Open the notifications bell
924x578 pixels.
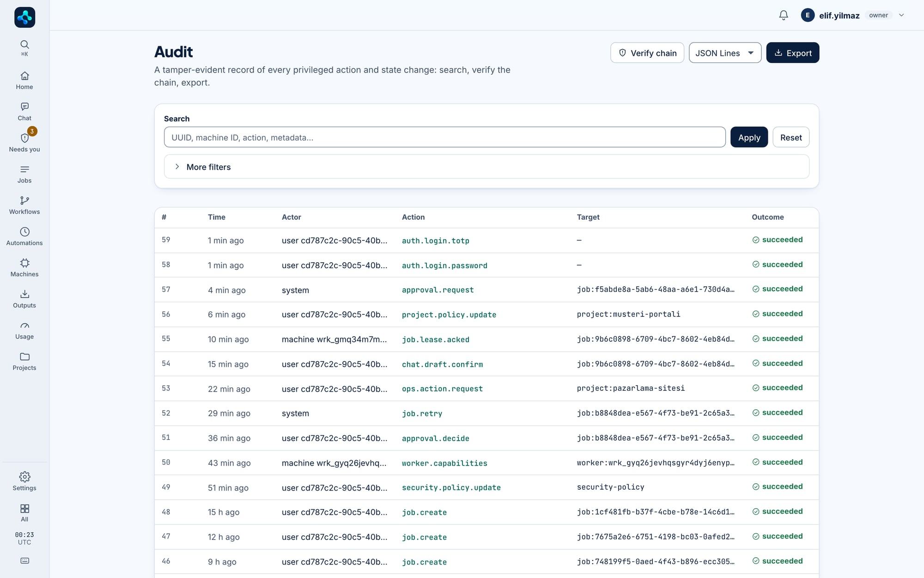coord(784,15)
